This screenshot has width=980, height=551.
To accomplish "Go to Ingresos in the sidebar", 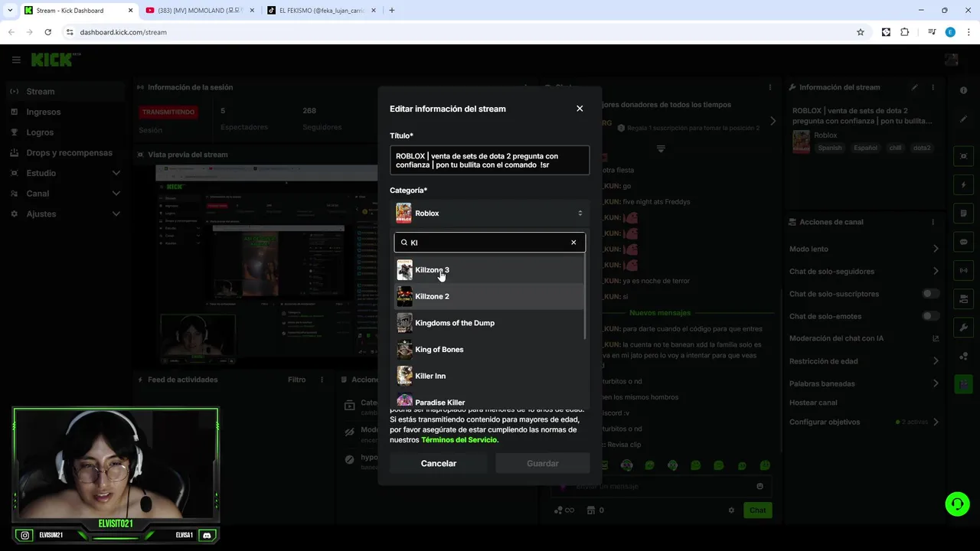I will 44,112.
